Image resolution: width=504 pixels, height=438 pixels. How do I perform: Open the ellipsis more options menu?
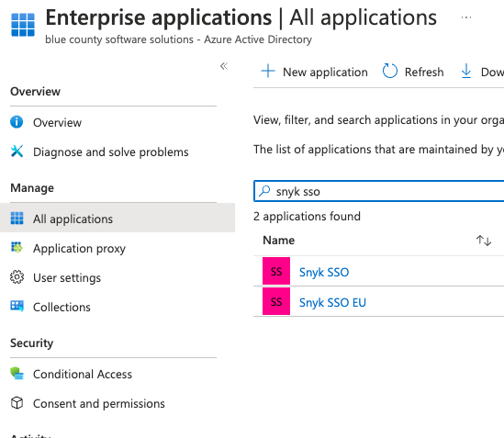click(x=466, y=17)
